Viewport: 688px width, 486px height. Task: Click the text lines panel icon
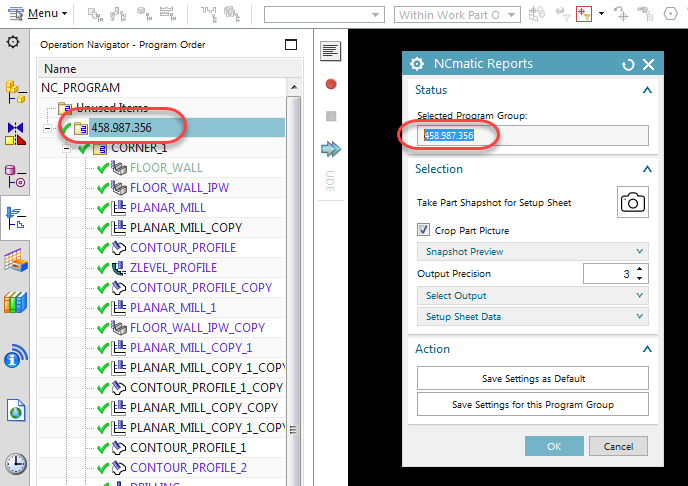(330, 51)
